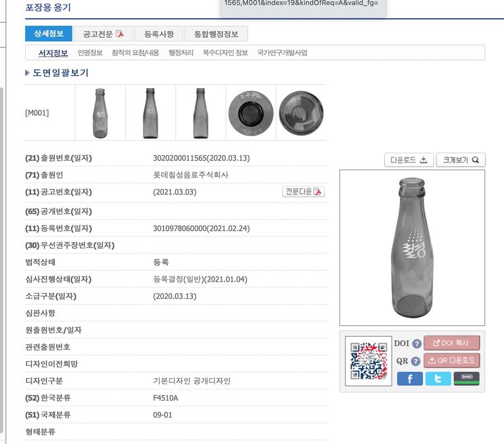Click registration number 3010978060000(2021.02.24)
The image size is (504, 444).
[201, 229]
